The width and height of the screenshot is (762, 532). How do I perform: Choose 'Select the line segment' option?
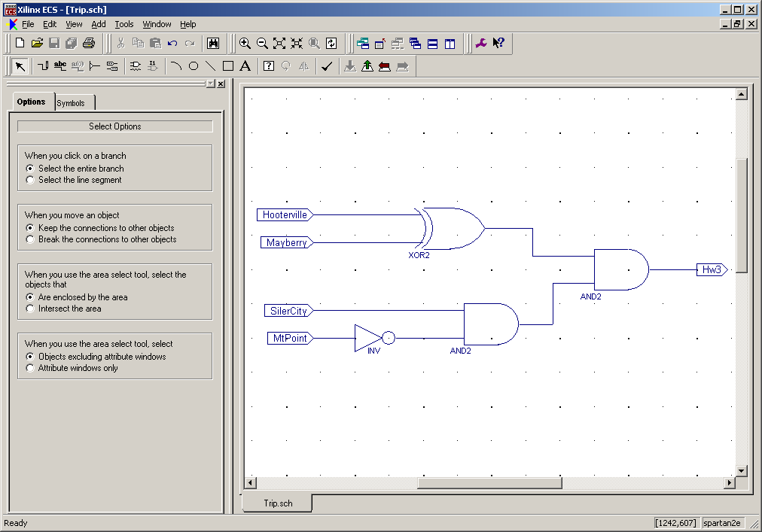tap(30, 181)
